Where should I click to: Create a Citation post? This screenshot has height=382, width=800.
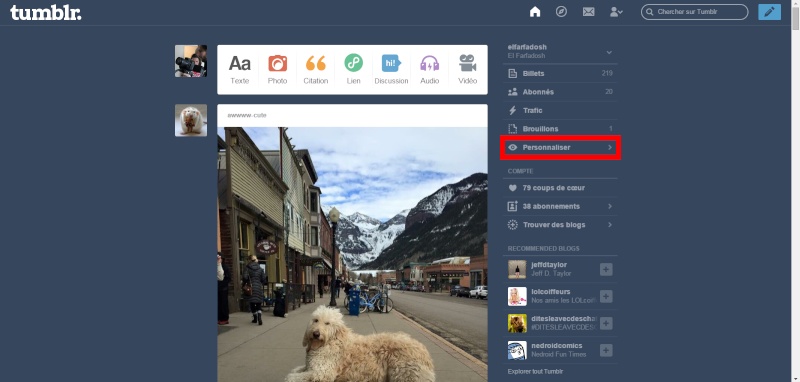click(315, 69)
